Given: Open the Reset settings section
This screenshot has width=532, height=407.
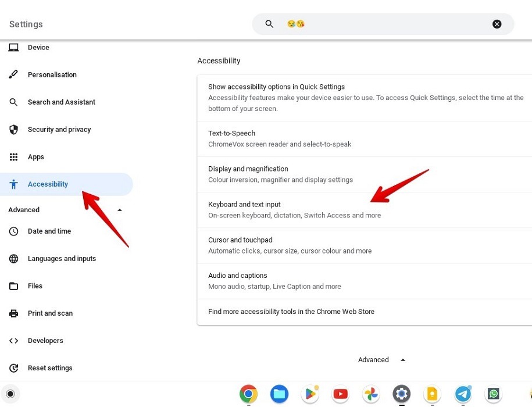Looking at the screenshot, I should pyautogui.click(x=50, y=367).
